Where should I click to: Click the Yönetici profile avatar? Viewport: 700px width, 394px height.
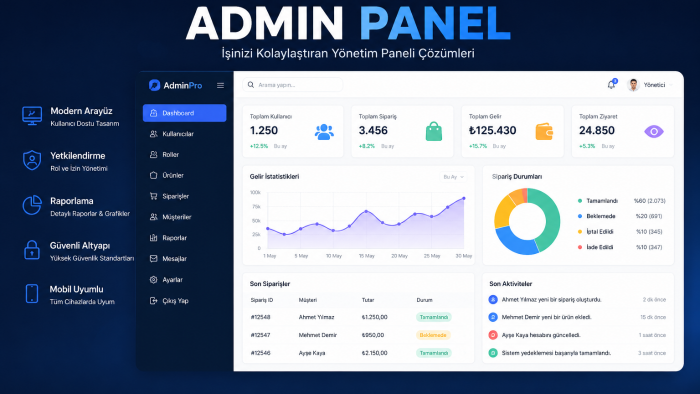pos(633,85)
